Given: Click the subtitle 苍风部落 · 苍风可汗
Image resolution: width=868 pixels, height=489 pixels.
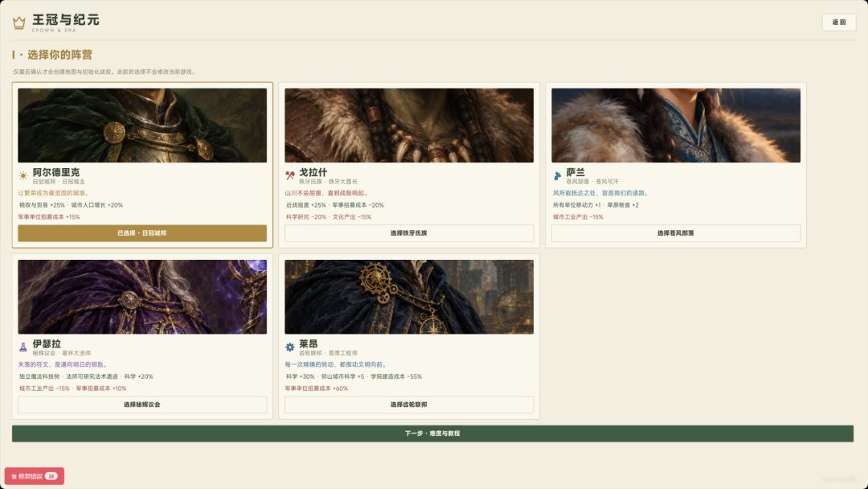Looking at the screenshot, I should [x=592, y=182].
